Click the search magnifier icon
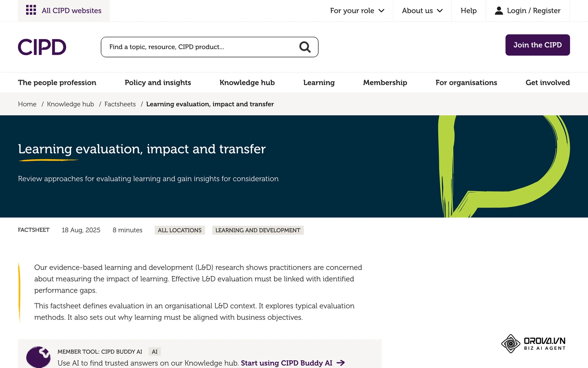 (305, 47)
